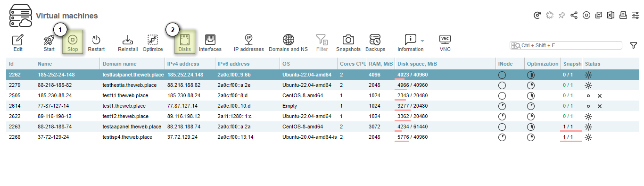Export the table to Excel
This screenshot has height=186, width=644.
pyautogui.click(x=611, y=16)
